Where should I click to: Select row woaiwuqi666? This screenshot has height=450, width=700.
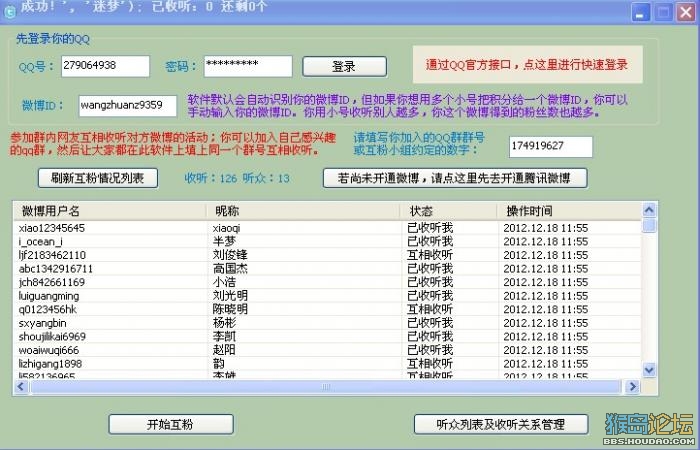pyautogui.click(x=327, y=350)
